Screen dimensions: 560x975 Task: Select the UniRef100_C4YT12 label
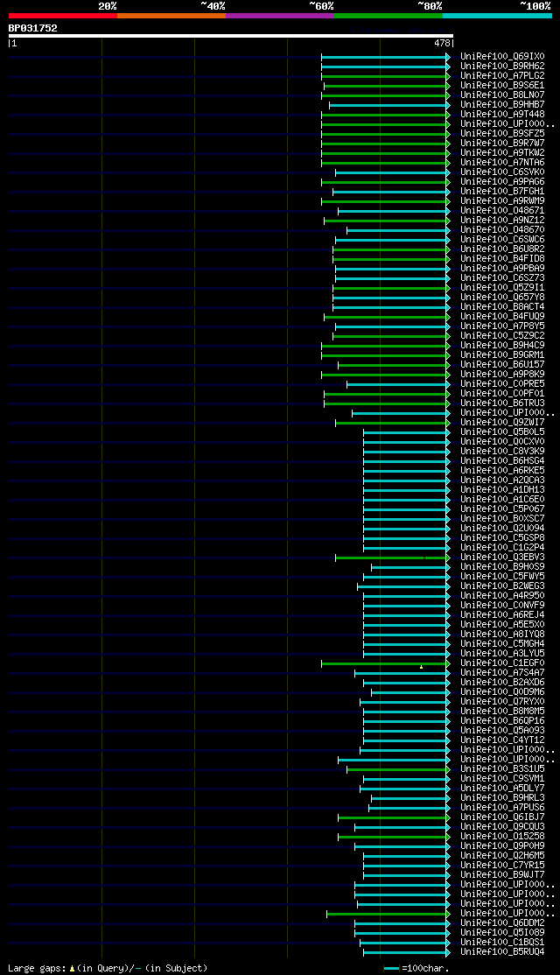[503, 740]
